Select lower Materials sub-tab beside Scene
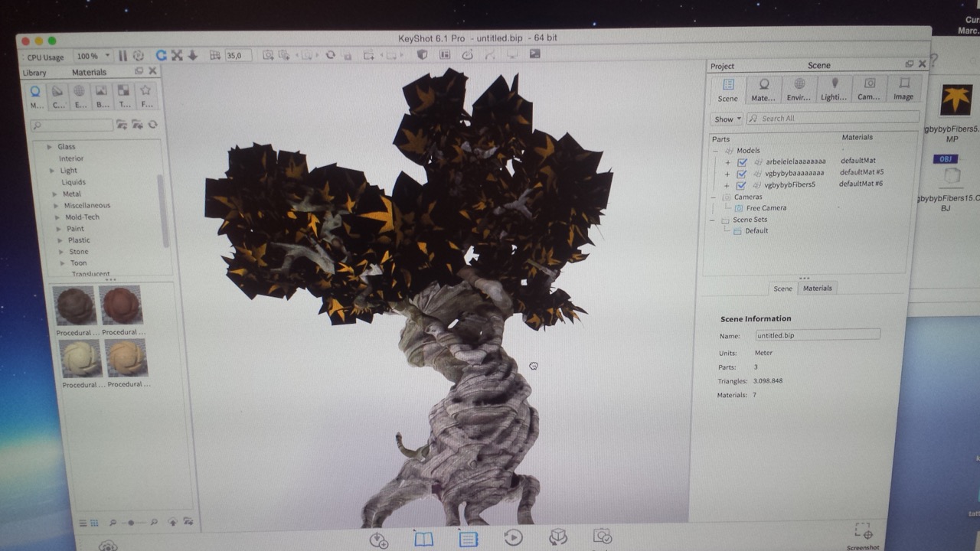 (x=817, y=289)
